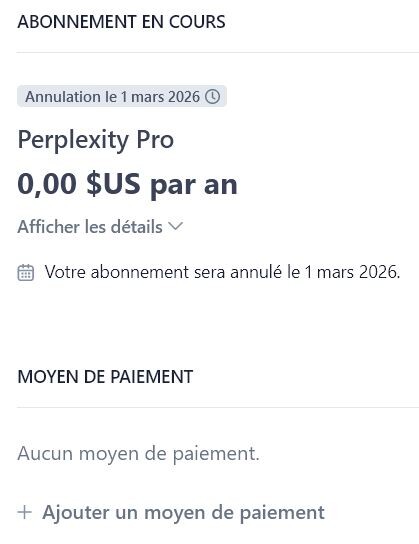Expand details using the chevron arrow
Image resolution: width=419 pixels, height=544 pixels.
click(175, 226)
